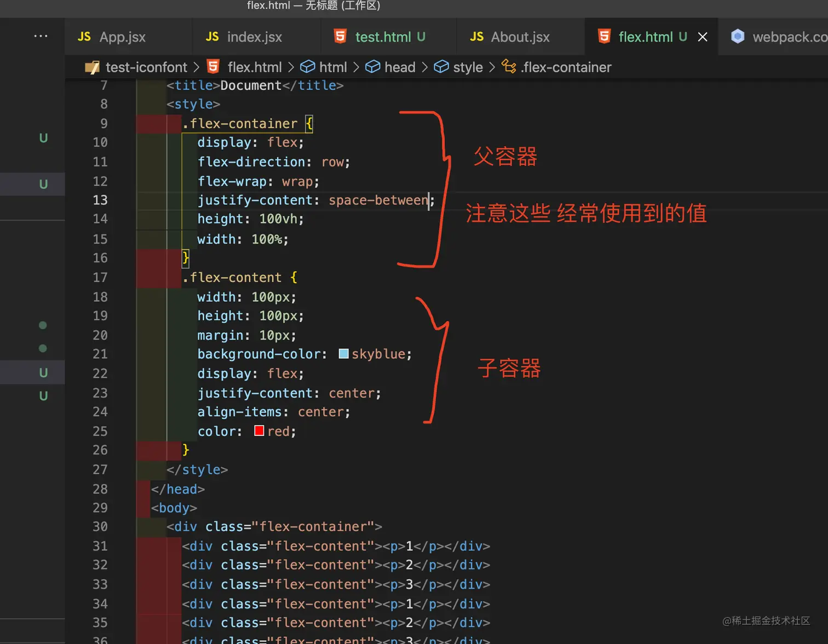Expand breadcrumb chevron after html
This screenshot has width=828, height=644.
point(356,67)
